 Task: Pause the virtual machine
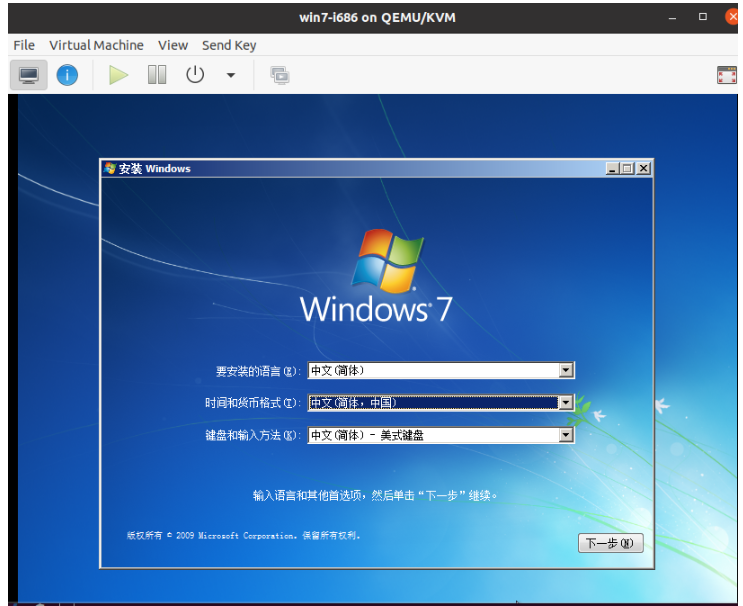[157, 75]
